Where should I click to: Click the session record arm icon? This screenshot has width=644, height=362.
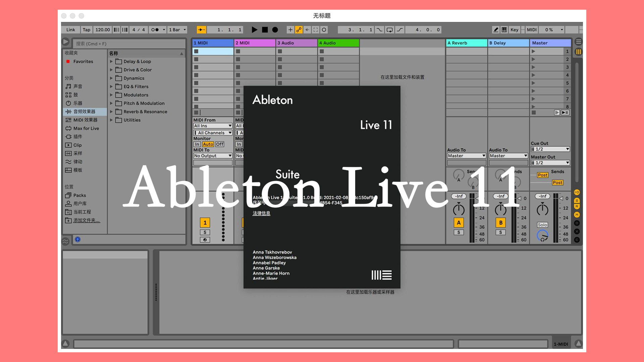click(324, 29)
